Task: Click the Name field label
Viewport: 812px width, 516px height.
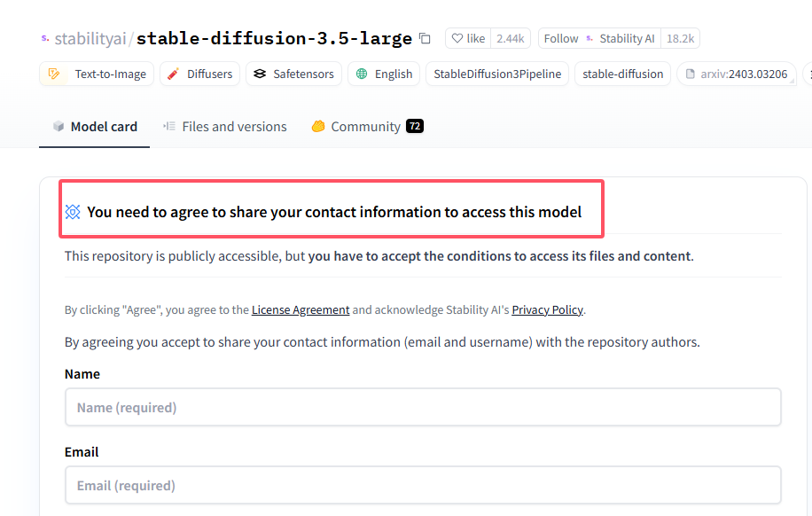Action: coord(82,374)
